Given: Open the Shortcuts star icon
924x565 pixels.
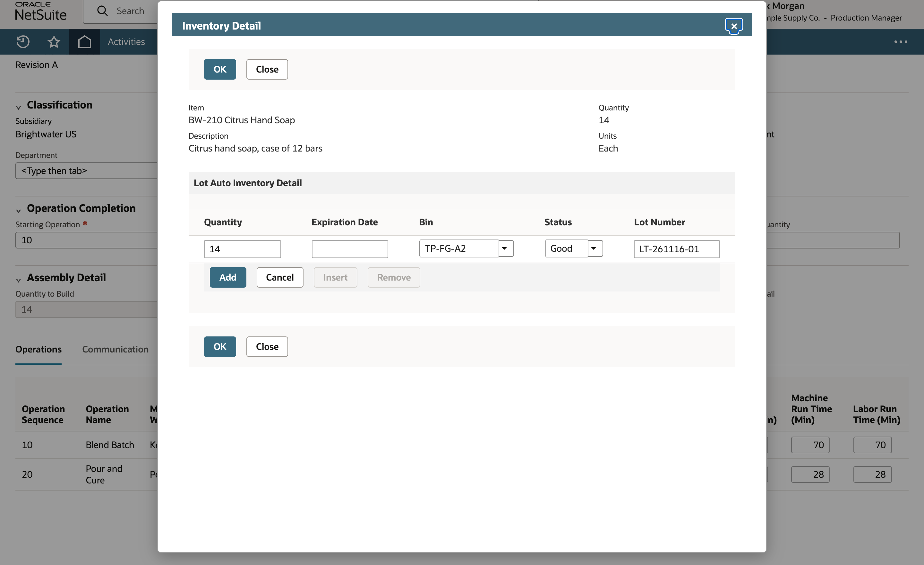Looking at the screenshot, I should pyautogui.click(x=54, y=42).
